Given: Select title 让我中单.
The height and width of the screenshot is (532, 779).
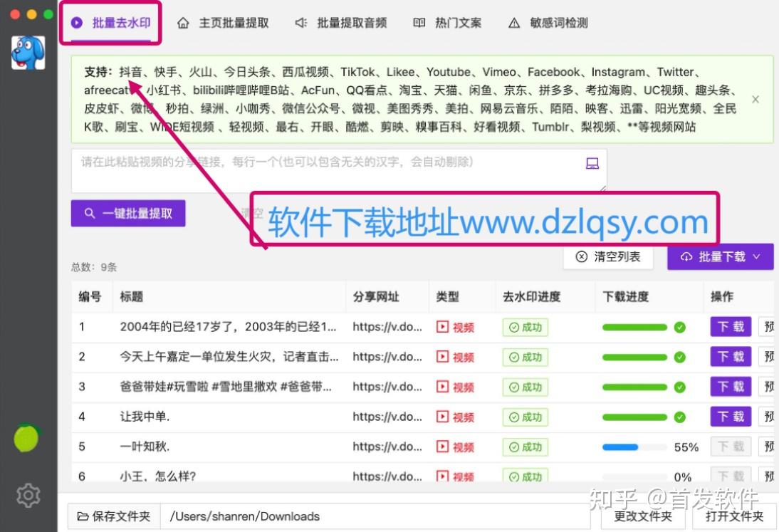Looking at the screenshot, I should pos(145,416).
